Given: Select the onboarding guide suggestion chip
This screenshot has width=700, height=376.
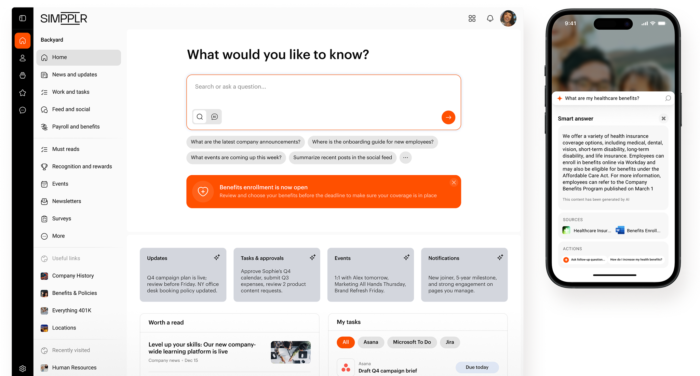Looking at the screenshot, I should [x=373, y=142].
